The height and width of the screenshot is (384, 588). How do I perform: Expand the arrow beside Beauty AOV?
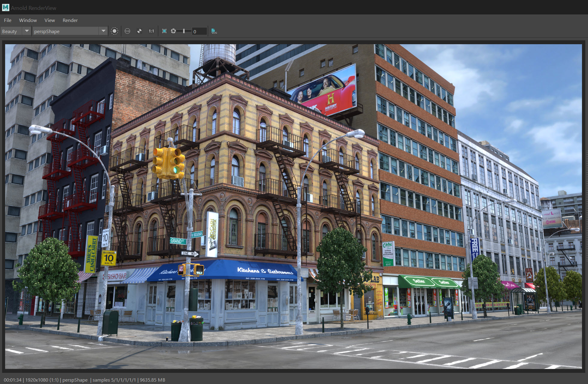click(27, 31)
